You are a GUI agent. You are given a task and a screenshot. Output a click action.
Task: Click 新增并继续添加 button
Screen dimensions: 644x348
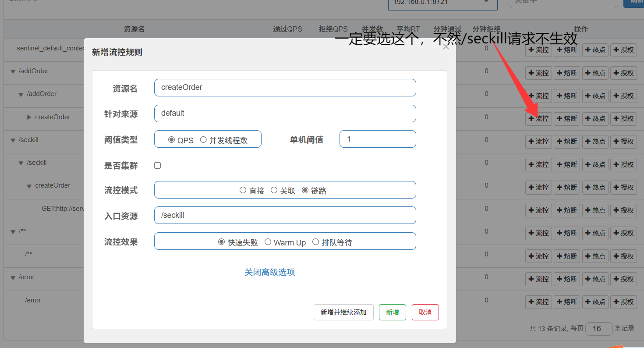343,312
